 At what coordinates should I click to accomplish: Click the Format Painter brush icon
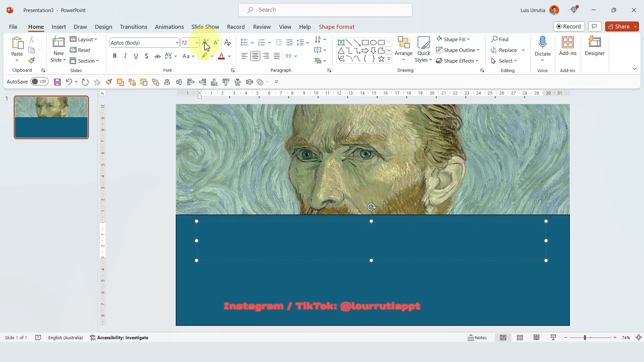(32, 61)
